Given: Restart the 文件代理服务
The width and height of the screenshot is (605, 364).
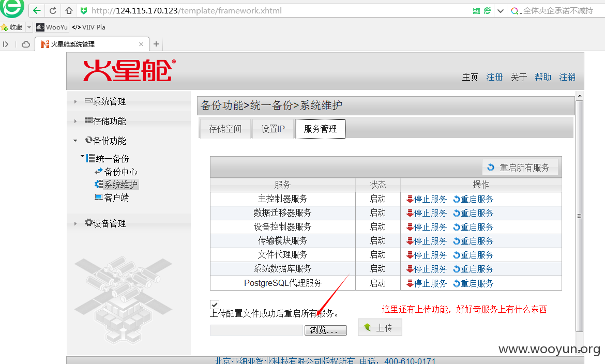Looking at the screenshot, I should 473,255.
